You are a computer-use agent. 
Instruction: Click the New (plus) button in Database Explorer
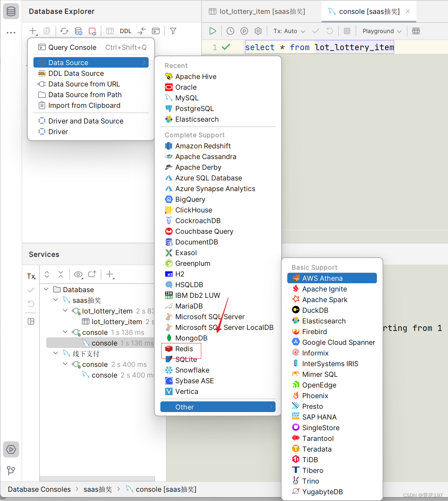tap(33, 31)
